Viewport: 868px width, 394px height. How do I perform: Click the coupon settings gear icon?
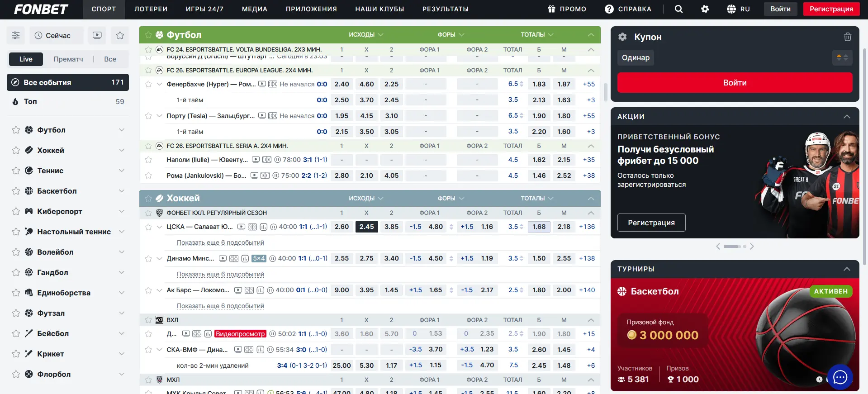pyautogui.click(x=622, y=37)
